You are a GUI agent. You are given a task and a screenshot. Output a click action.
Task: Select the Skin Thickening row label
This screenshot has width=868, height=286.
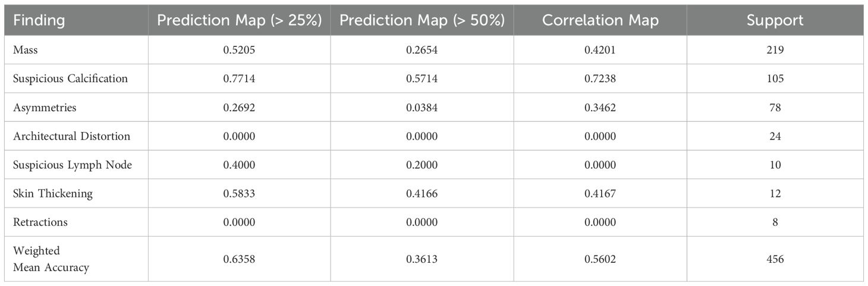[x=53, y=193]
